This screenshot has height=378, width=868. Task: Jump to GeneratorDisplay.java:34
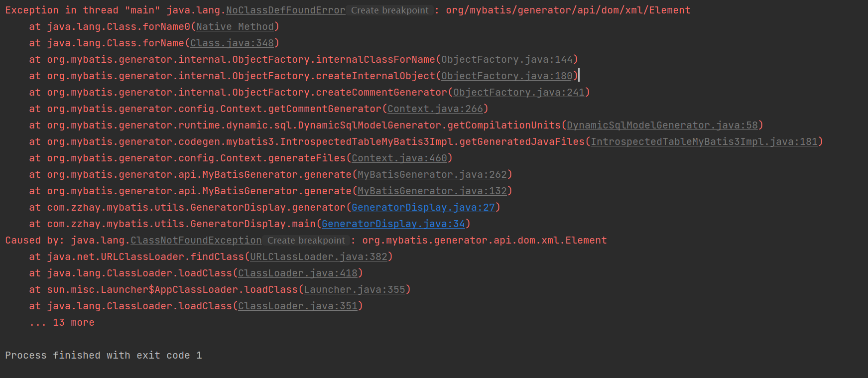[393, 224]
